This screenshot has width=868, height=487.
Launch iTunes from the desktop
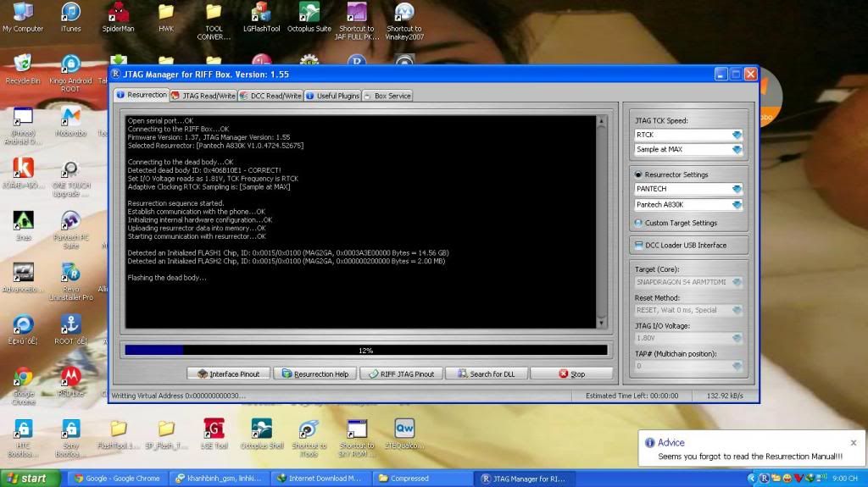pyautogui.click(x=70, y=18)
